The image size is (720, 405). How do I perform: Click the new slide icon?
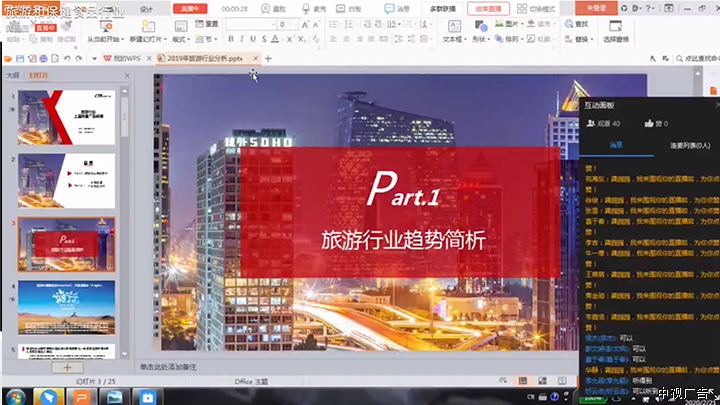coord(148,26)
